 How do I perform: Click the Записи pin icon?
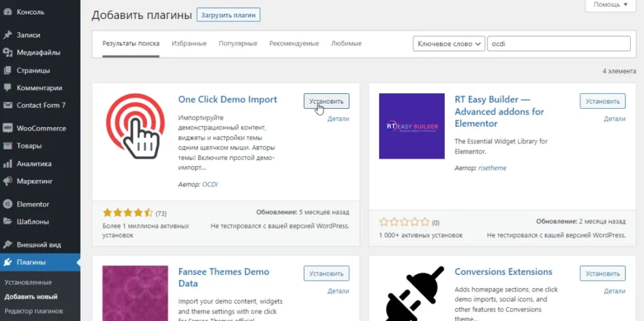(x=8, y=35)
